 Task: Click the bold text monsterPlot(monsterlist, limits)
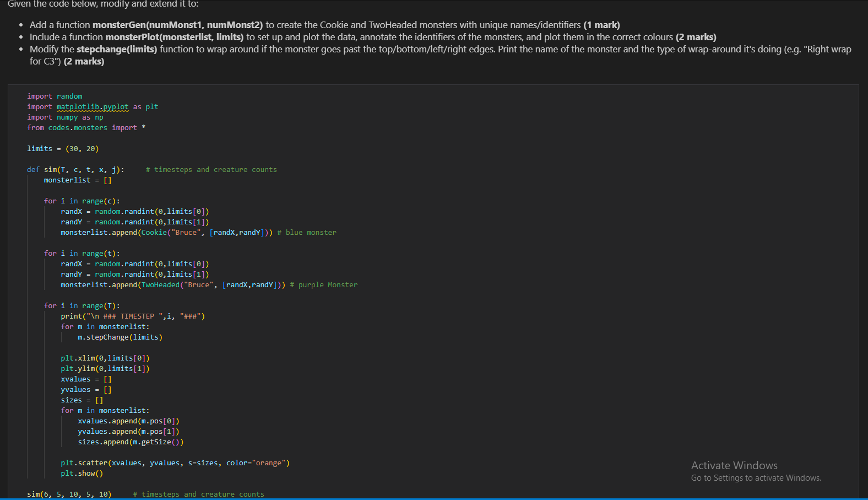click(x=175, y=37)
